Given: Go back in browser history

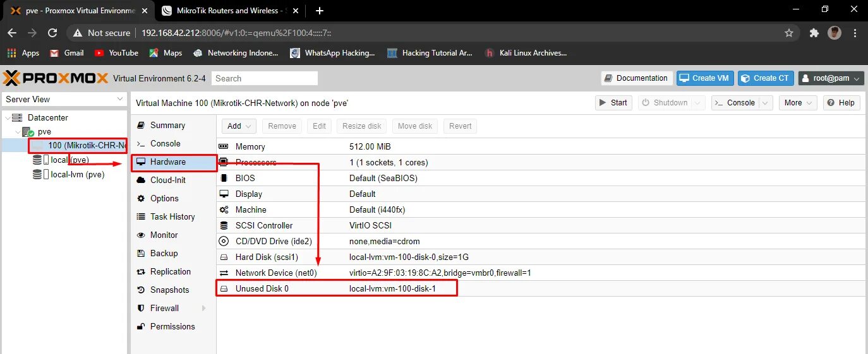Looking at the screenshot, I should coord(12,33).
